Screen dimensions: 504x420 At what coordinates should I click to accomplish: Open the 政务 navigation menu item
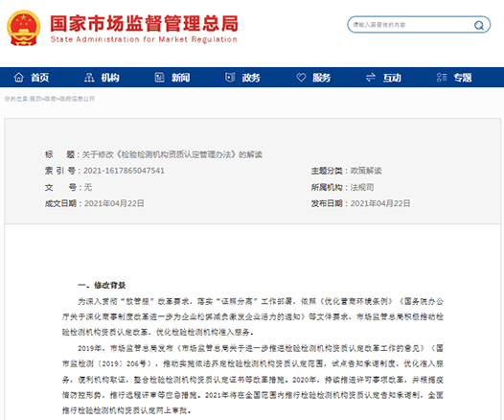[x=251, y=78]
